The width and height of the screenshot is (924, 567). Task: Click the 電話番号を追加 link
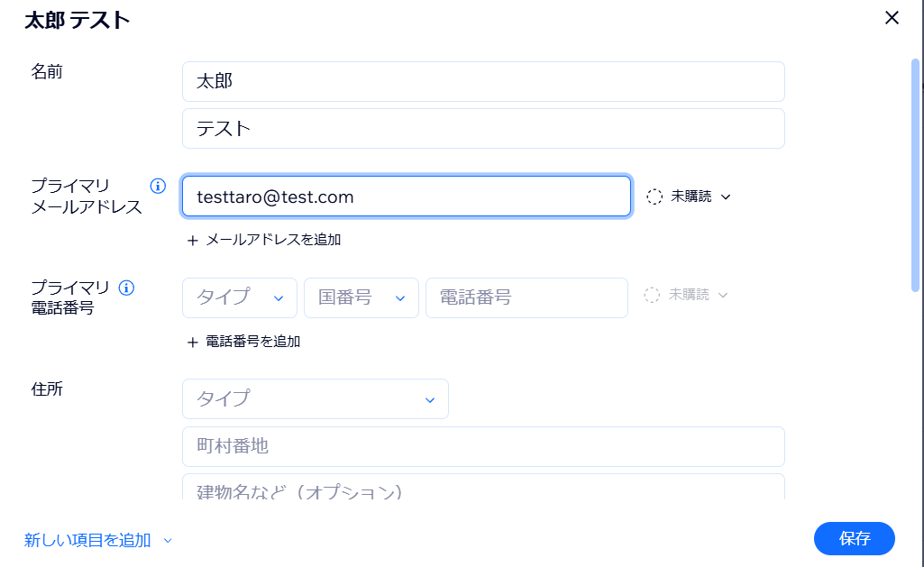[x=252, y=343]
